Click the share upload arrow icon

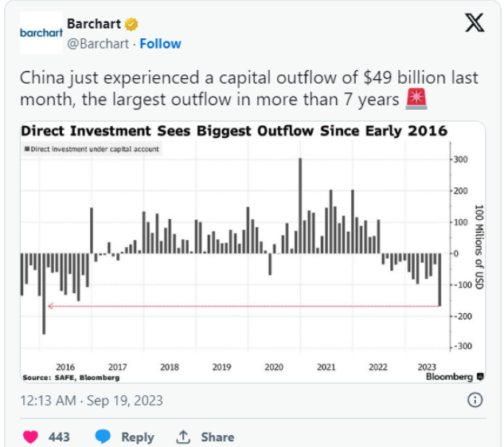pyautogui.click(x=183, y=437)
